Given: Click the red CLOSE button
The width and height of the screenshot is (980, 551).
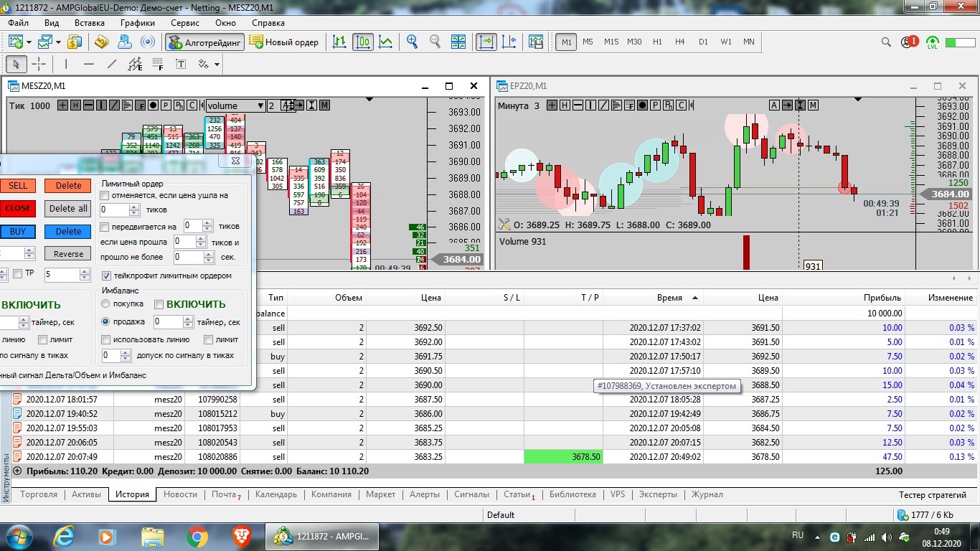Looking at the screenshot, I should 18,209.
